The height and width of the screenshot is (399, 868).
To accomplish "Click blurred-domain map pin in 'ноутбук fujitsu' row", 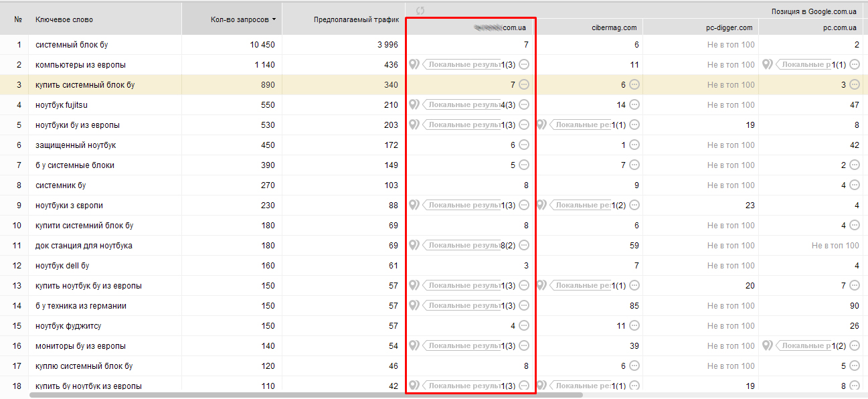I will [x=414, y=105].
